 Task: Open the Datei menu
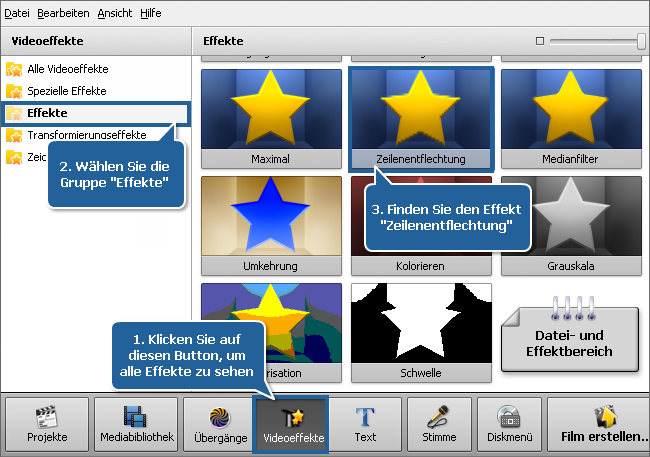tap(17, 13)
